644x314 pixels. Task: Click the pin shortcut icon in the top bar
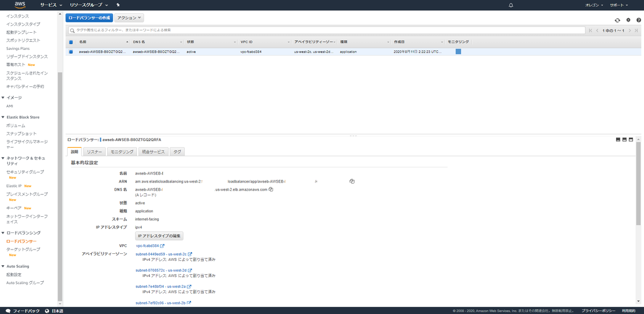point(118,5)
